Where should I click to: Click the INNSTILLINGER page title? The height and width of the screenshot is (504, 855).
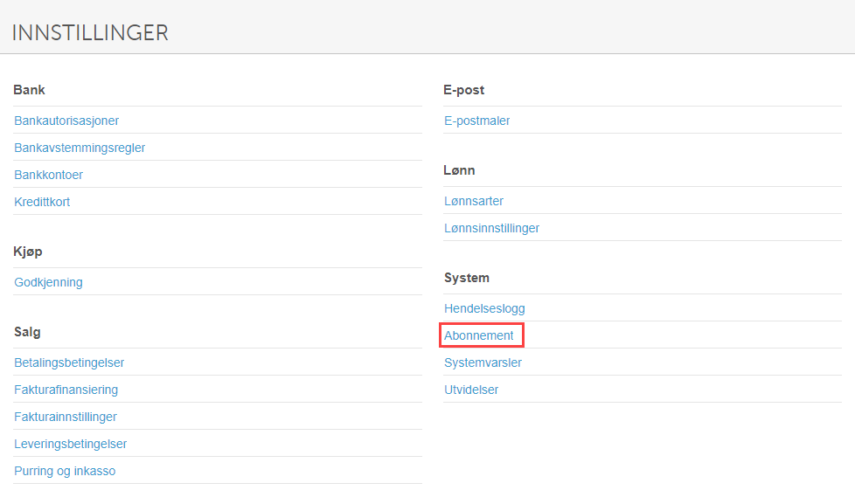pyautogui.click(x=90, y=32)
